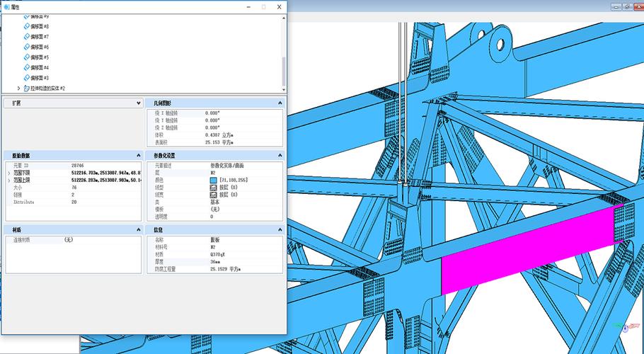Click the 透明度 value 0

[x=212, y=217]
